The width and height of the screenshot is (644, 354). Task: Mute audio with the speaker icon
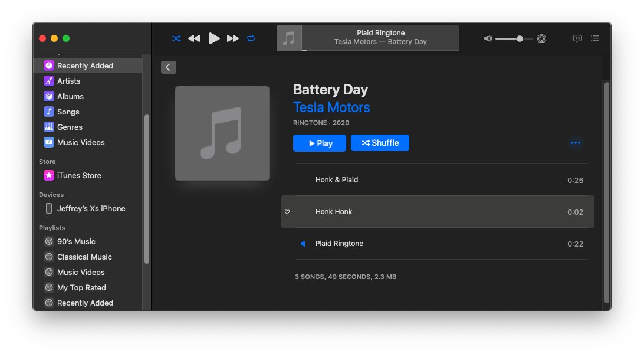coord(488,38)
